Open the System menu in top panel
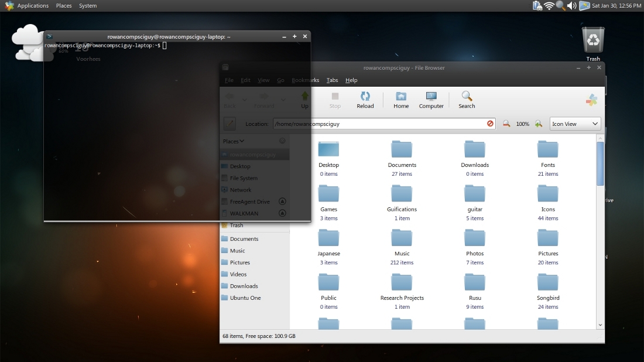This screenshot has height=362, width=644. [88, 6]
